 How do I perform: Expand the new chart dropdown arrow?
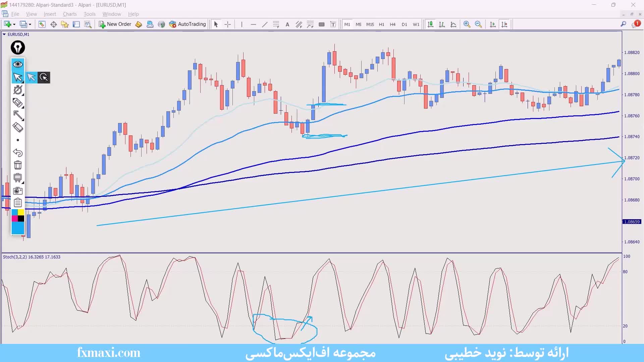click(14, 24)
